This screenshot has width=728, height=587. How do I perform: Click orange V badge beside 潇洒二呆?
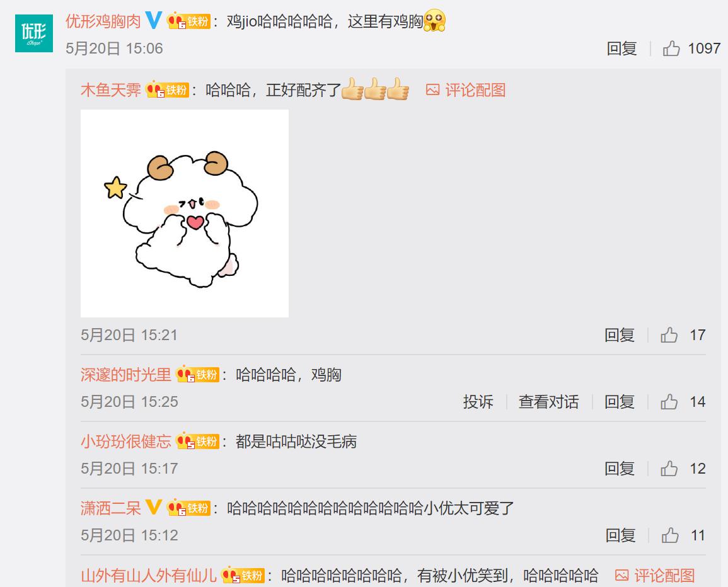click(154, 507)
